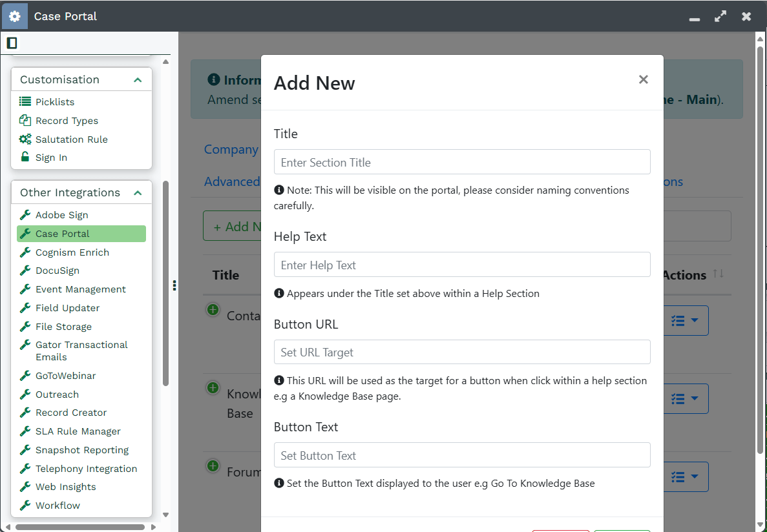Click the settings gear icon in title bar
Screen dimensions: 767x532
pyautogui.click(x=14, y=16)
